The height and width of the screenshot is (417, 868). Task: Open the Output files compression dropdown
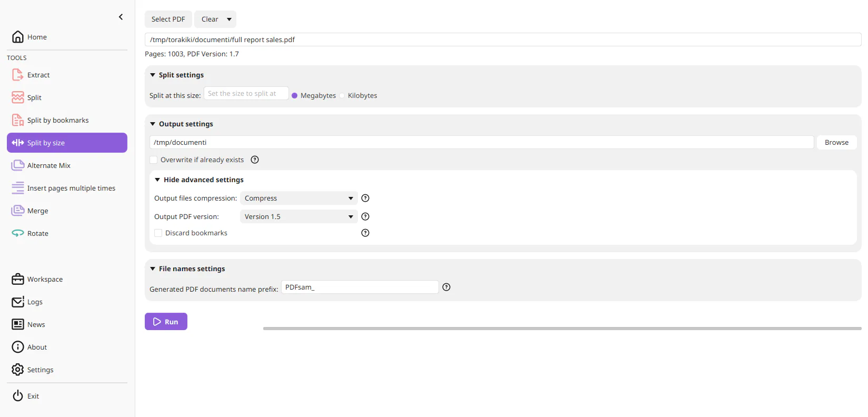299,198
